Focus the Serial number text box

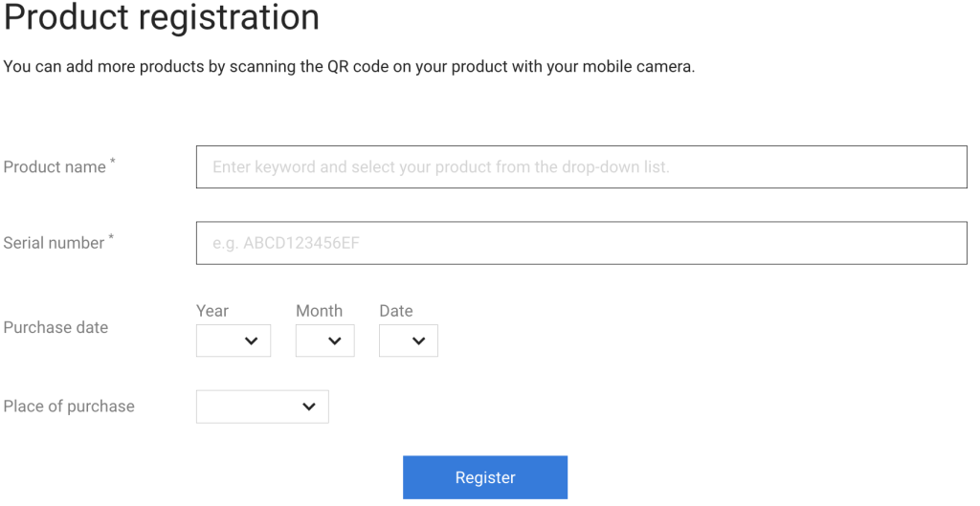point(581,243)
